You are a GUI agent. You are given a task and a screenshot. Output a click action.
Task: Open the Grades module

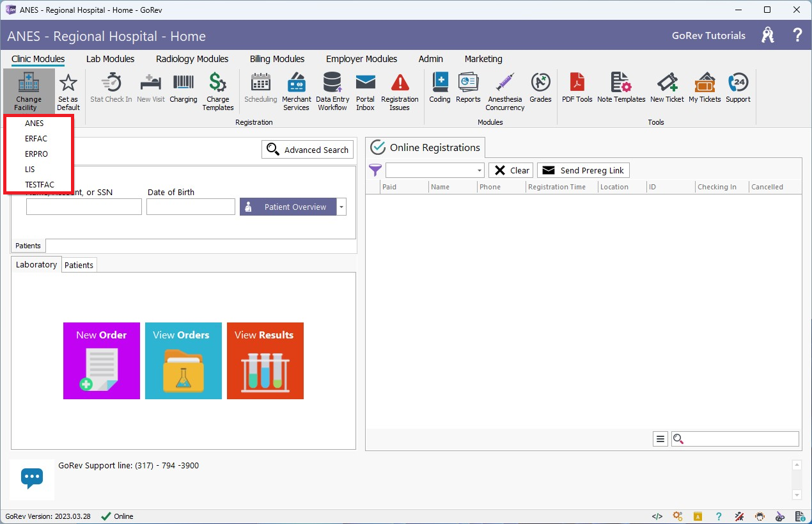pyautogui.click(x=540, y=88)
